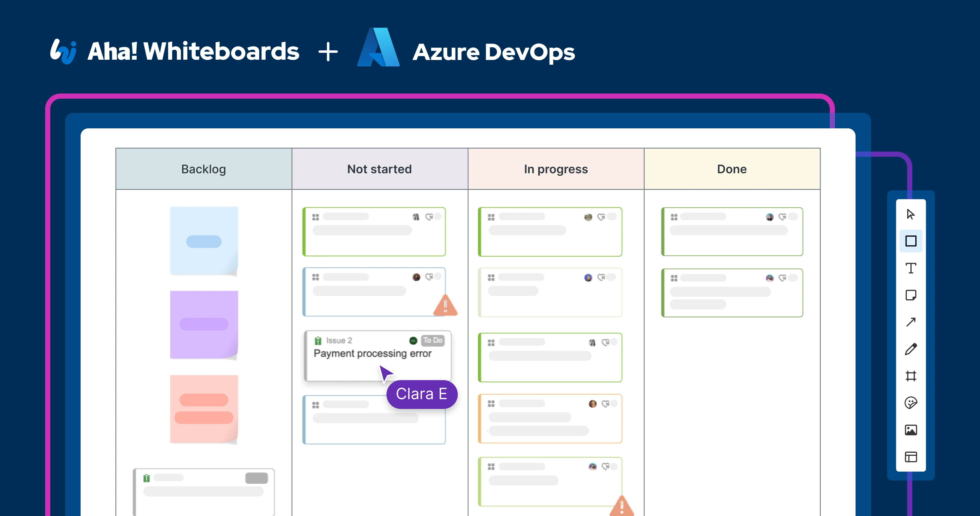
Task: Click the To Do status badge
Action: (x=433, y=340)
